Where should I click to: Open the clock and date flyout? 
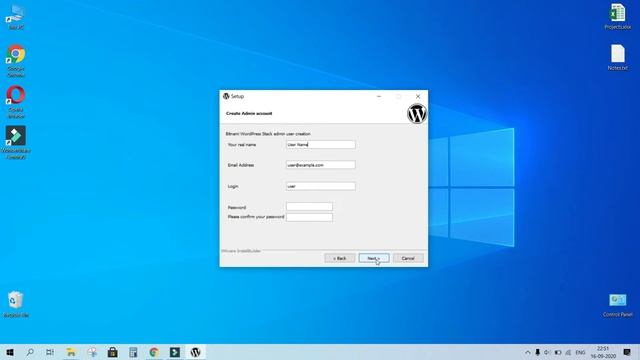pos(603,352)
